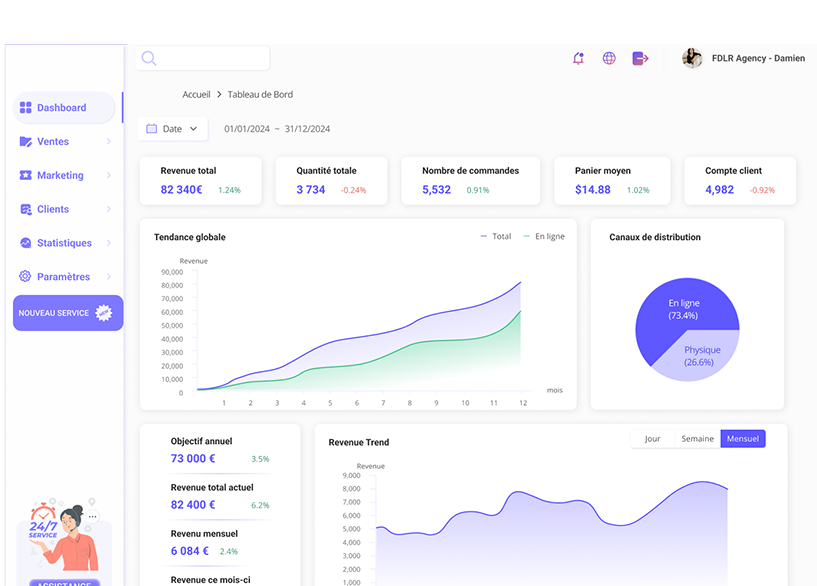Click the NOUVEAU SERVICE button
817x586 pixels.
pos(68,313)
